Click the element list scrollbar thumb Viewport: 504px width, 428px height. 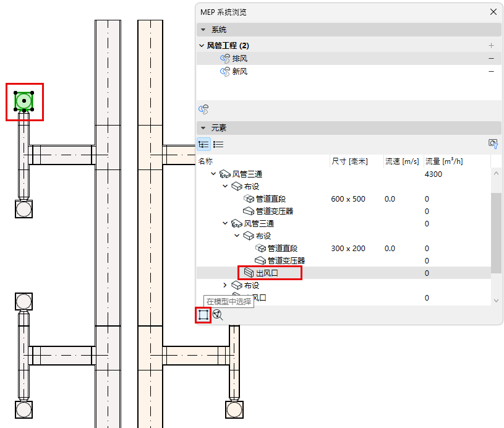tap(497, 233)
